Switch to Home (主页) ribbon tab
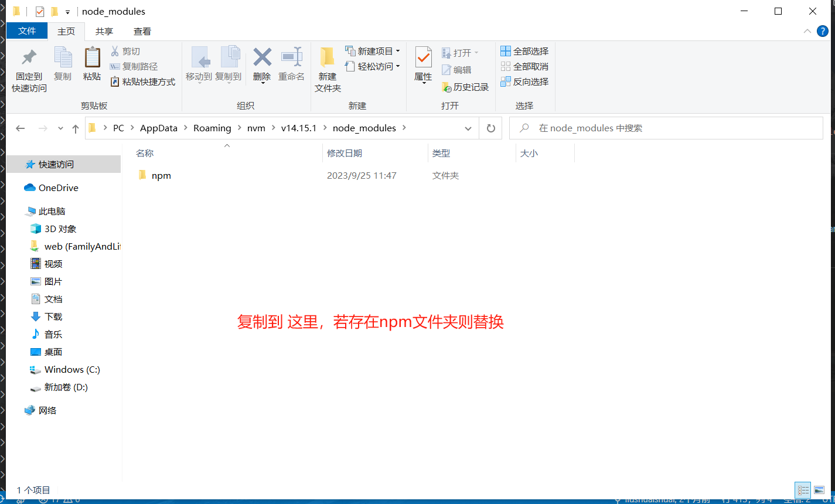The width and height of the screenshot is (835, 504). [66, 31]
